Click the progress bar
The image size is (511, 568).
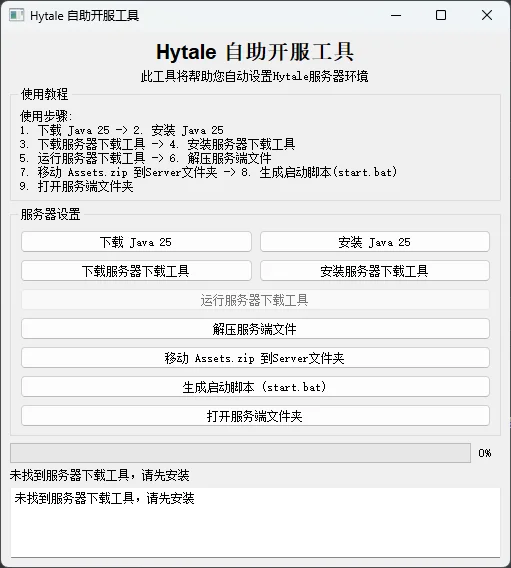pyautogui.click(x=240, y=453)
